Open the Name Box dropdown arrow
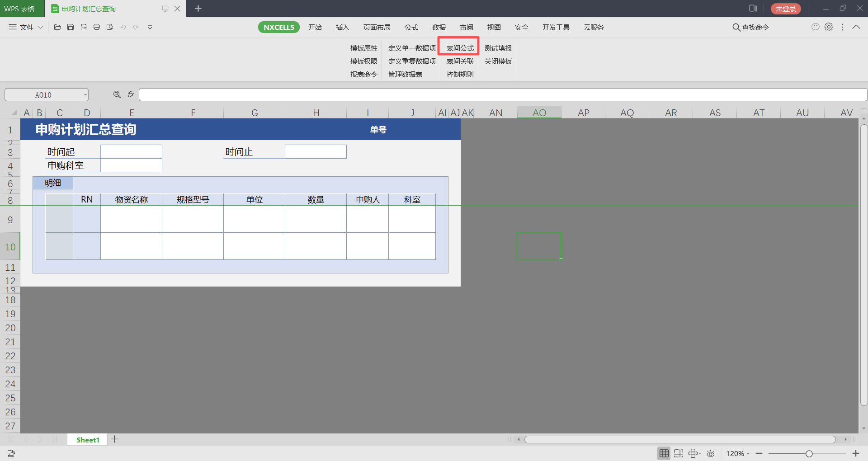 coord(85,95)
